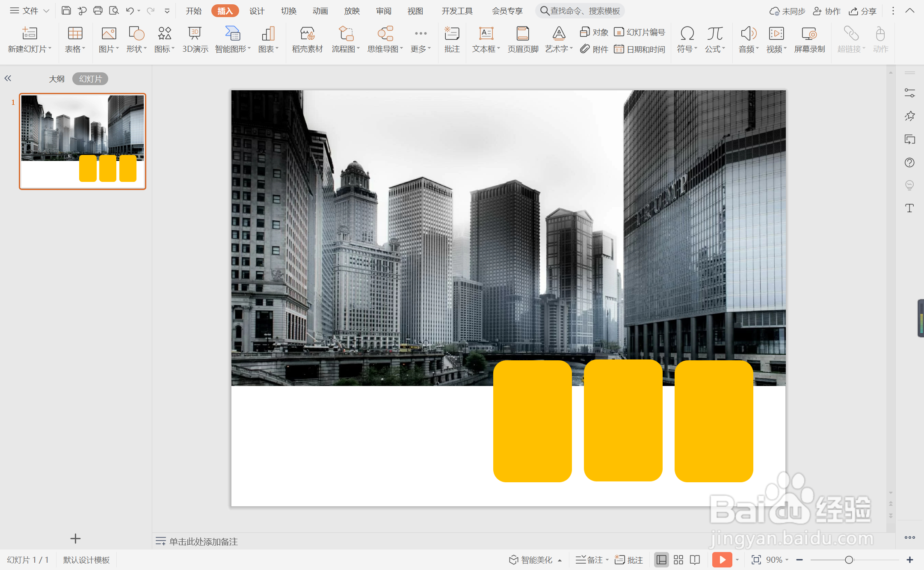Click the zoom out minus button
The height and width of the screenshot is (570, 924).
point(800,560)
